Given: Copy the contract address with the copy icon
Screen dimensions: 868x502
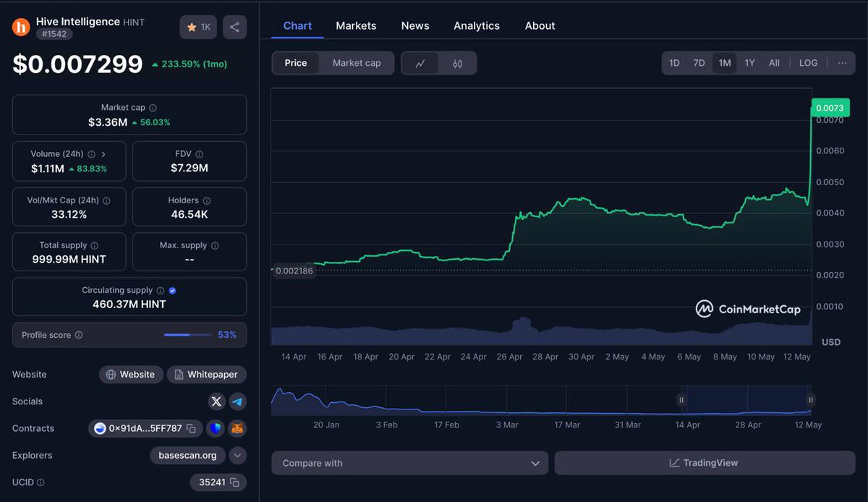Looking at the screenshot, I should click(190, 428).
